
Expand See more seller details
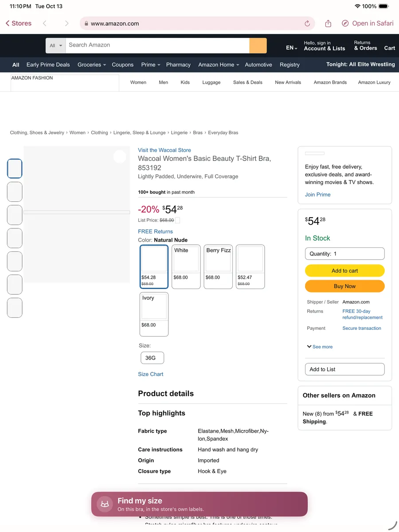[320, 347]
